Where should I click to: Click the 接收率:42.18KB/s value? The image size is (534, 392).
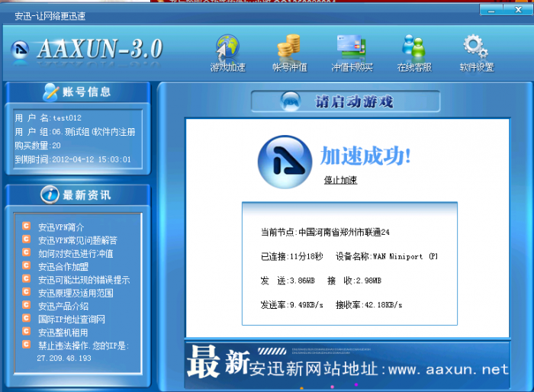pos(368,305)
